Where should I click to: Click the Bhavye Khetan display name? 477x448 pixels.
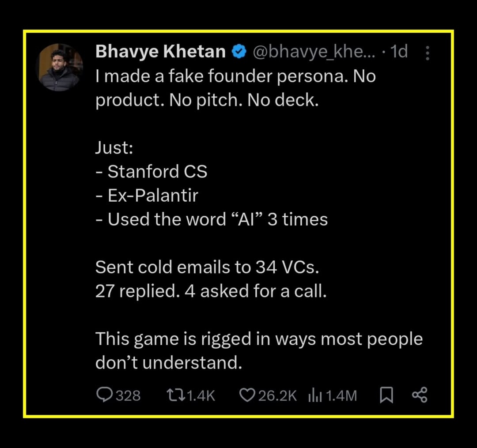tap(161, 52)
